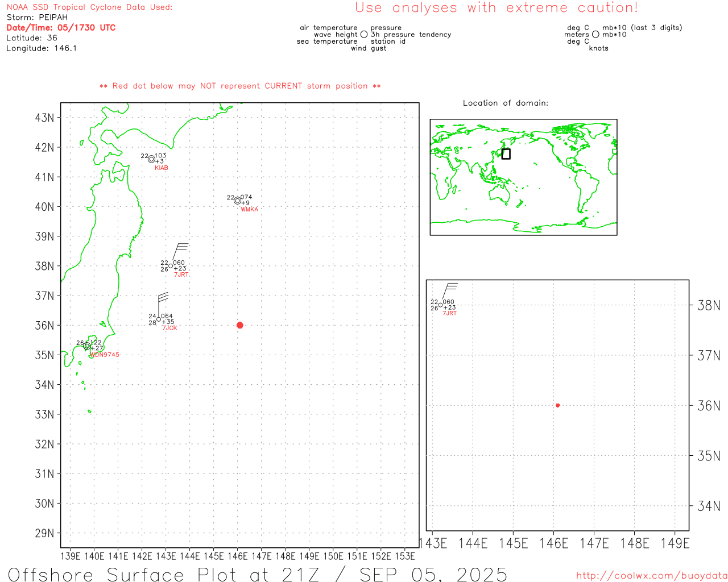Click the 7JRT label in the inset map
The width and height of the screenshot is (728, 582).
click(449, 313)
